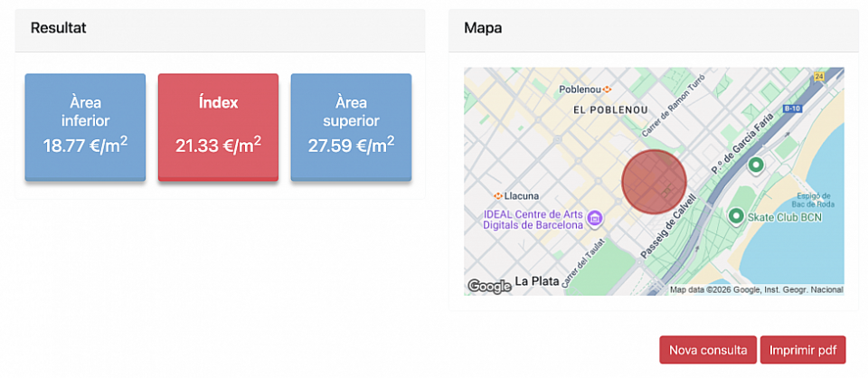Viewport: 868px width, 378px height.
Task: Start a new query with Nova consulta
Action: [707, 349]
